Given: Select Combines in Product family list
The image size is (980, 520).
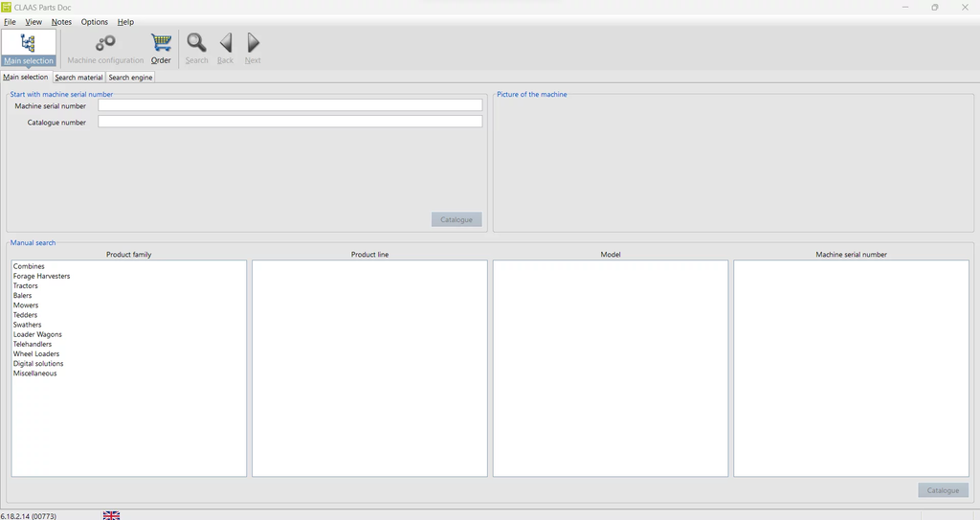Looking at the screenshot, I should tap(29, 266).
